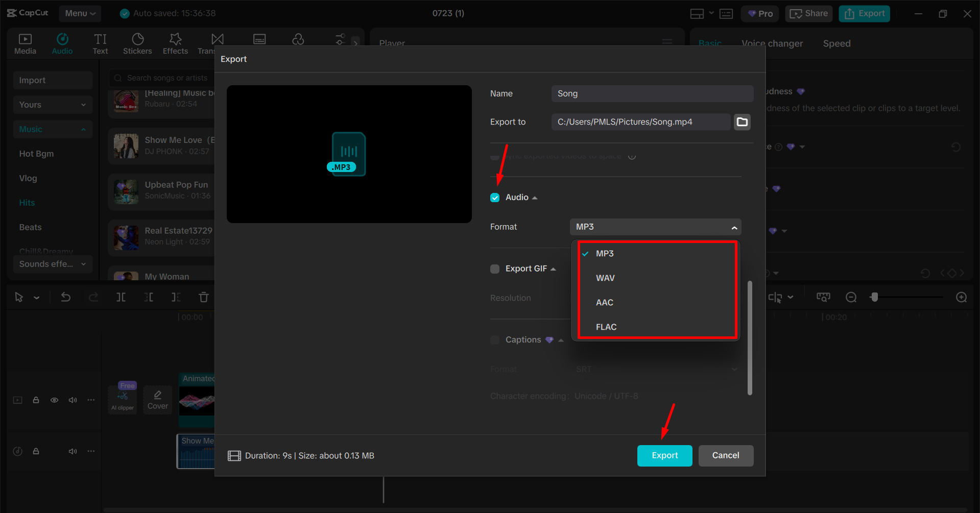Toggle visibility of the video track
The image size is (980, 513).
point(54,400)
